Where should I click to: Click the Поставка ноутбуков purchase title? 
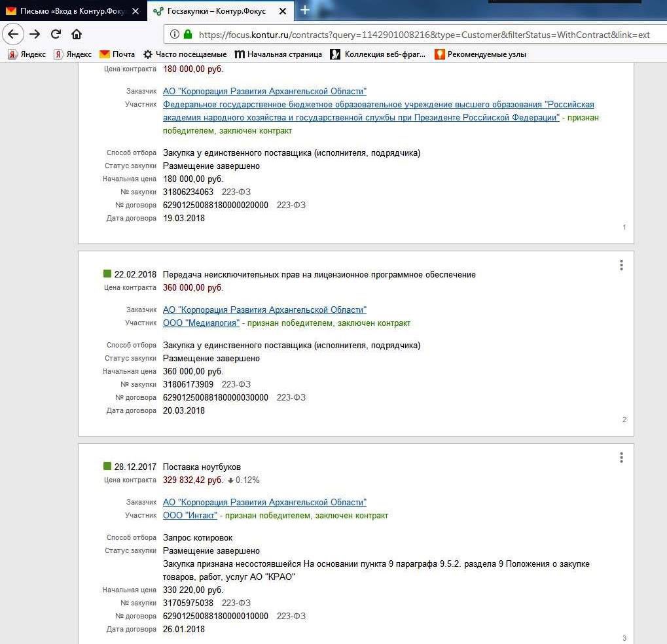(x=202, y=467)
